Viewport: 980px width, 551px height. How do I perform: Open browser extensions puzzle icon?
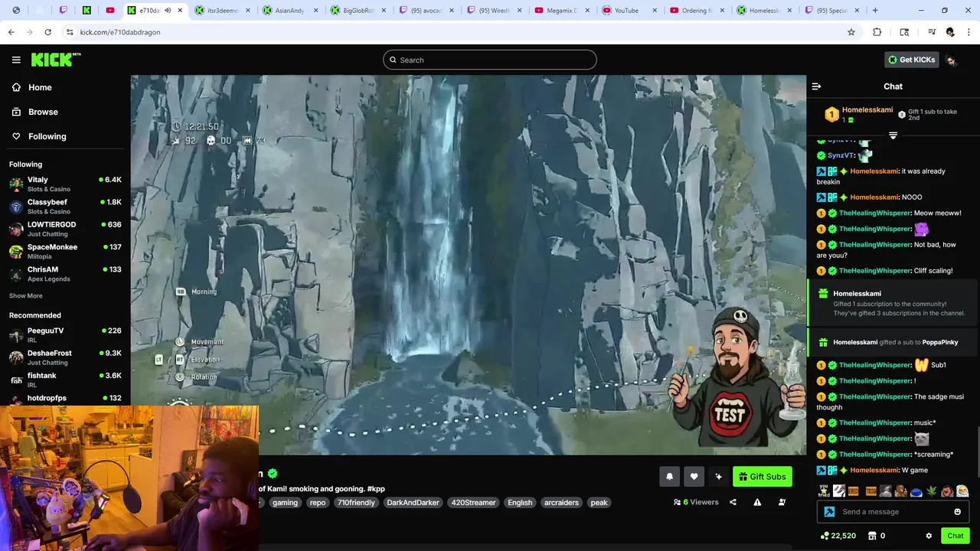[x=877, y=32]
